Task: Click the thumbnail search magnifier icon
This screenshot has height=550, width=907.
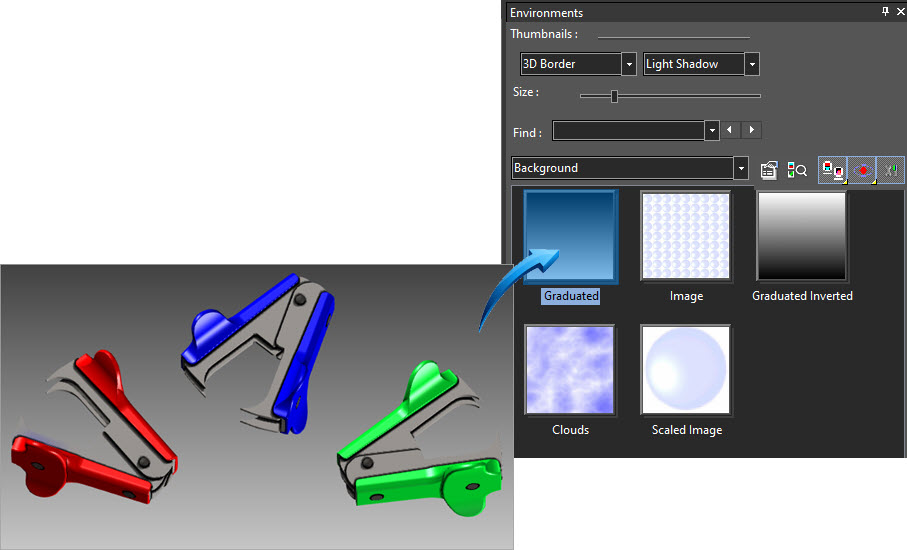Action: [x=797, y=170]
